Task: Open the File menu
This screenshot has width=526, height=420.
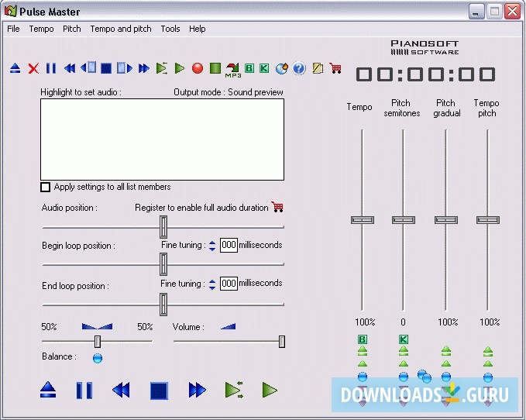Action: pos(13,29)
